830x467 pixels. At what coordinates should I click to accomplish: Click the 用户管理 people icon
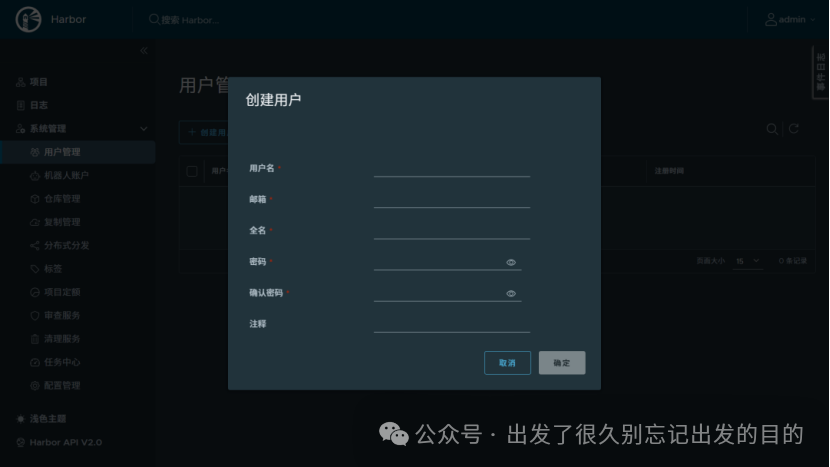pyautogui.click(x=35, y=152)
